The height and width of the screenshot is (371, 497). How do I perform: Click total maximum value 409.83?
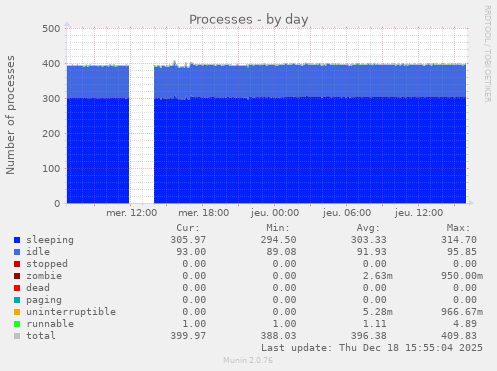click(x=459, y=336)
